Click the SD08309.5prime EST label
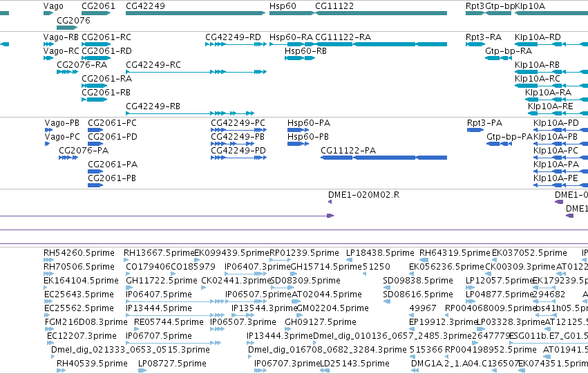588x374 pixels. pos(305,281)
